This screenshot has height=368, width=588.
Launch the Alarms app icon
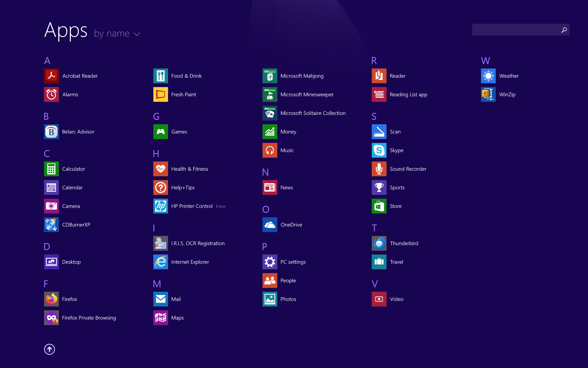click(51, 94)
